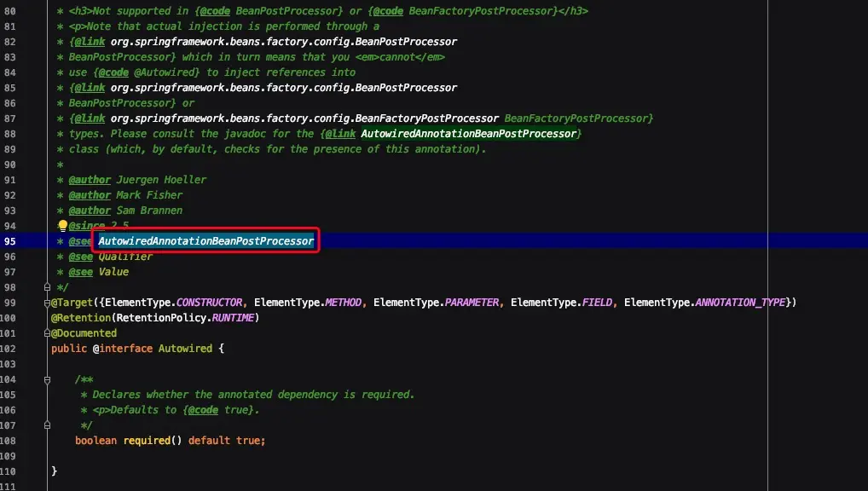The height and width of the screenshot is (491, 868).
Task: Click the RUNTIME retention policy constant
Action: tap(233, 318)
